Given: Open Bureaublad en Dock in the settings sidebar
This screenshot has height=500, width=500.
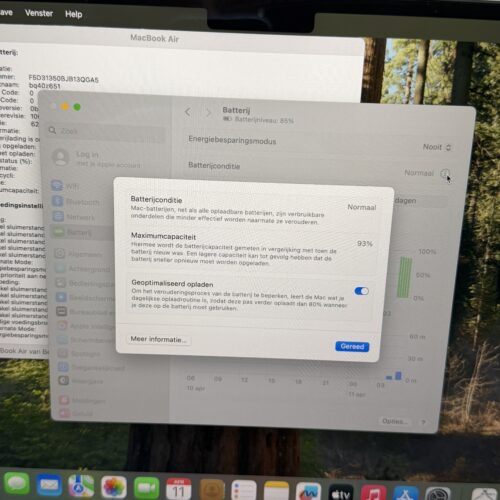Looking at the screenshot, I should 85,312.
